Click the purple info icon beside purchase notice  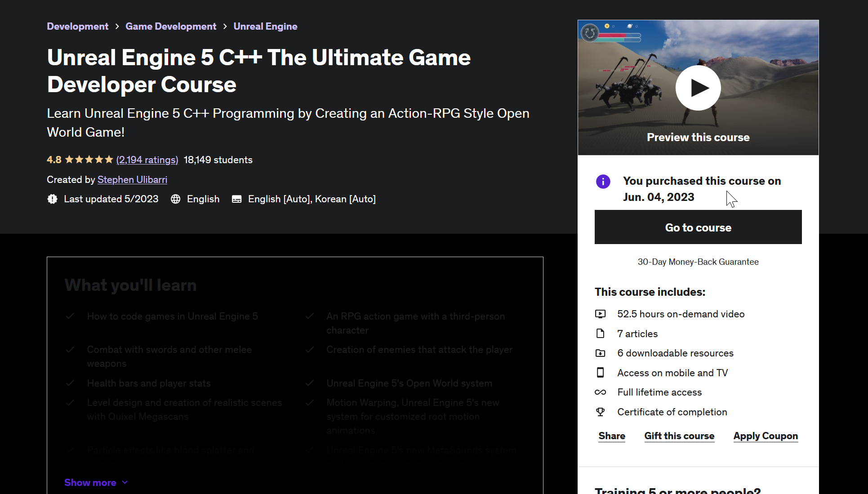[603, 182]
